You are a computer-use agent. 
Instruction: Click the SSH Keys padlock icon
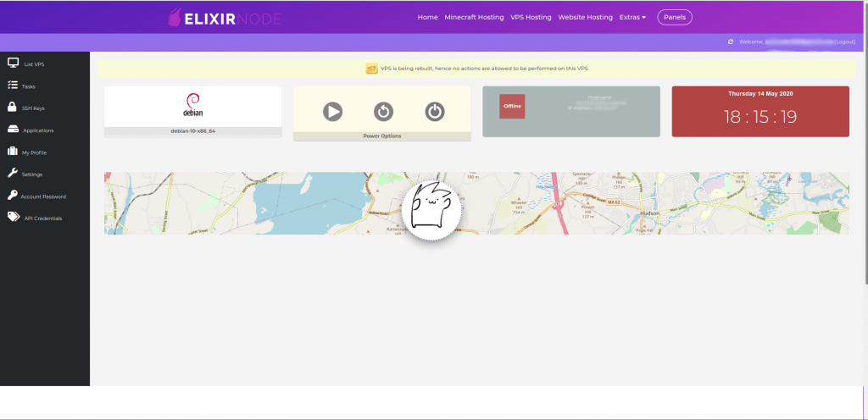pos(12,107)
